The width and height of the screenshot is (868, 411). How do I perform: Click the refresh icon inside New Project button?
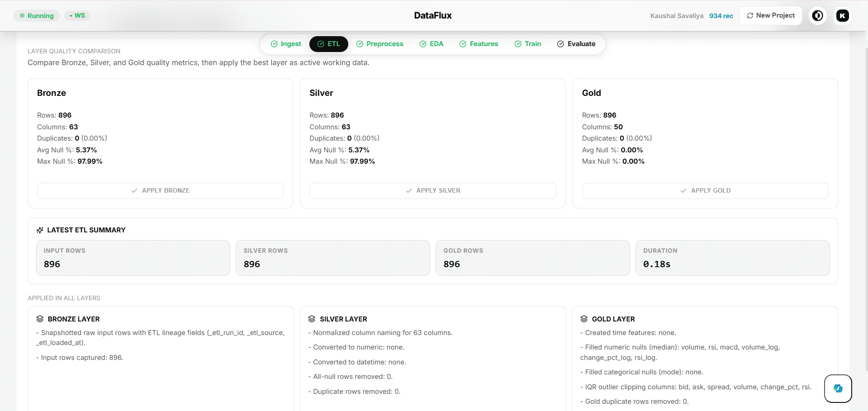point(749,15)
